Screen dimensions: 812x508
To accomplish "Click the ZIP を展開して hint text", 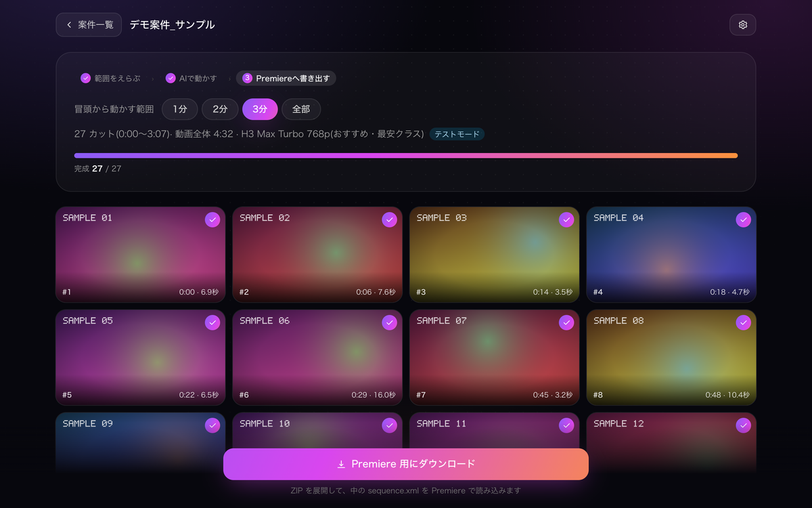I will tap(406, 490).
